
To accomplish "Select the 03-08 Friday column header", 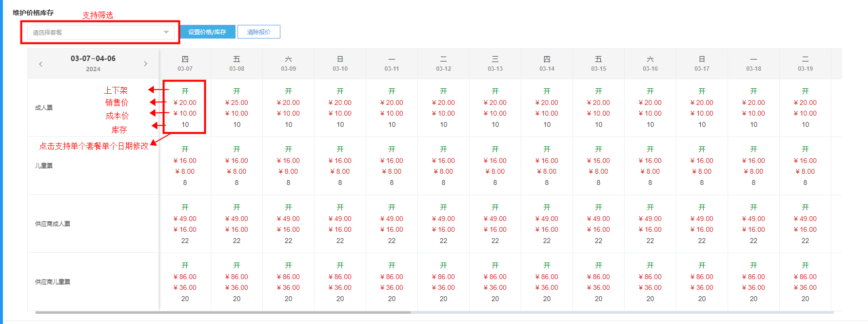I will (x=237, y=63).
